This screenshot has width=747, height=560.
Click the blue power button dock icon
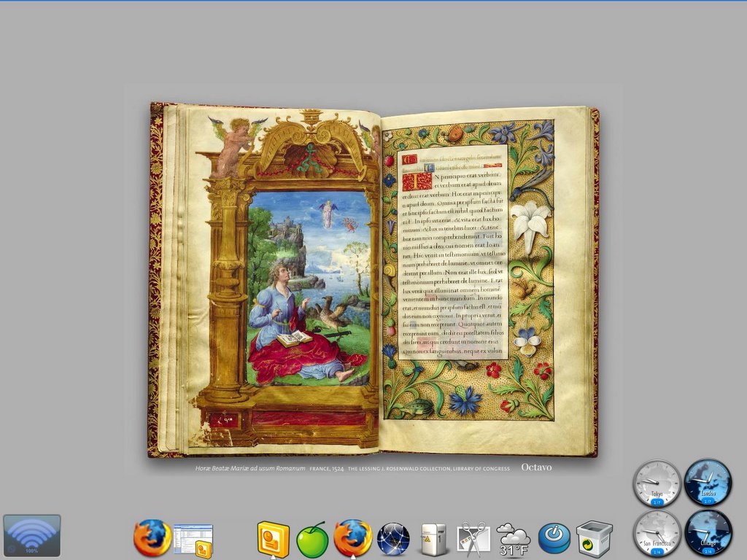[x=554, y=539]
